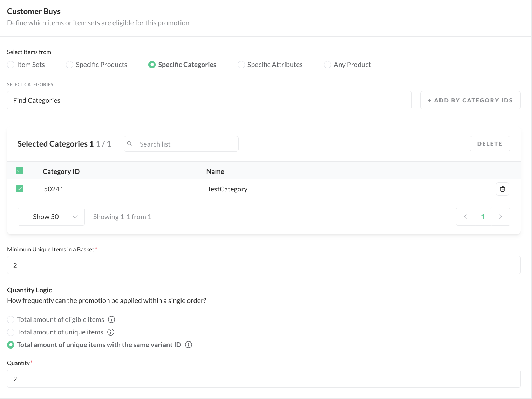The height and width of the screenshot is (399, 532).
Task: Click info icon beside Total amount of unique items
Action: tap(111, 332)
